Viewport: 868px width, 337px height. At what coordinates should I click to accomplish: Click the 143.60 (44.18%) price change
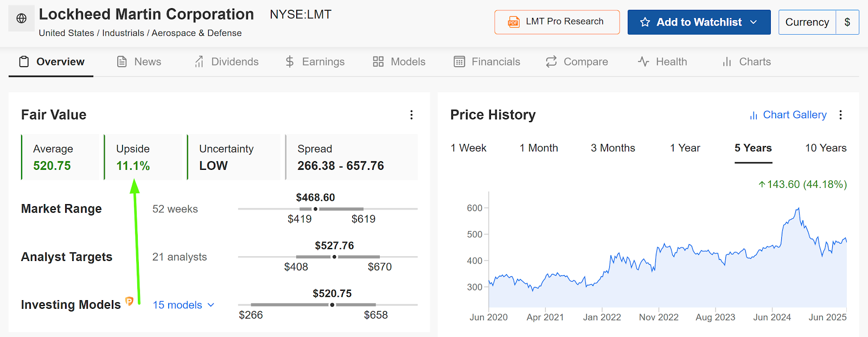803,185
